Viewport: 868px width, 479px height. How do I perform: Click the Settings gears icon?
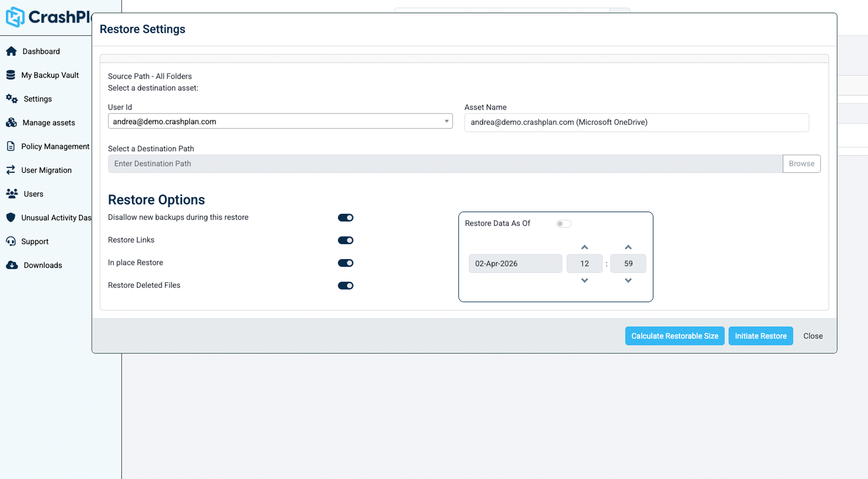12,99
